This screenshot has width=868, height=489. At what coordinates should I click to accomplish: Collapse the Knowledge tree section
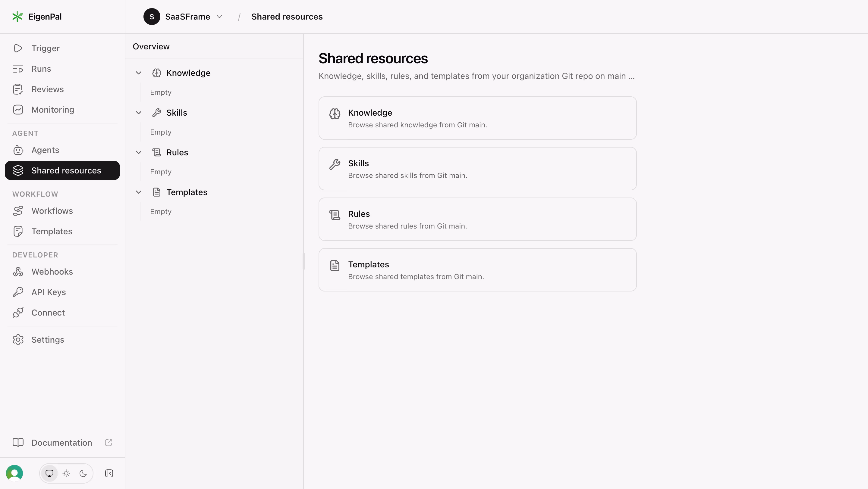tap(139, 73)
